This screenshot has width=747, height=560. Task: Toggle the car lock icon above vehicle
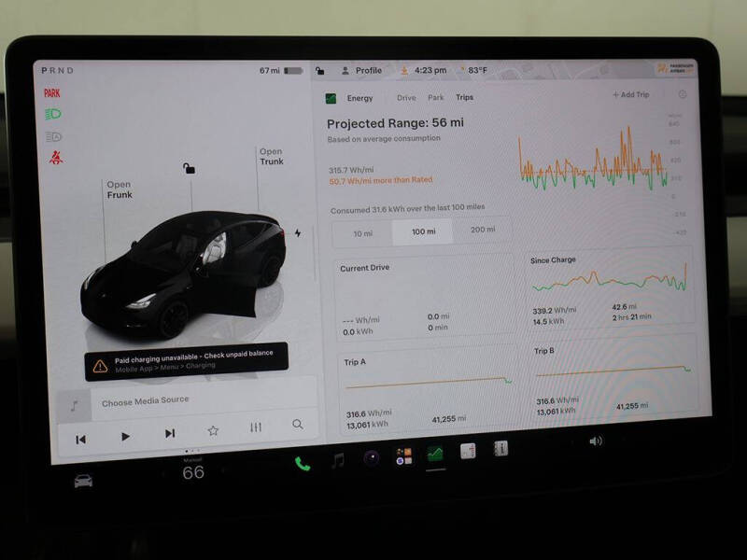(190, 168)
